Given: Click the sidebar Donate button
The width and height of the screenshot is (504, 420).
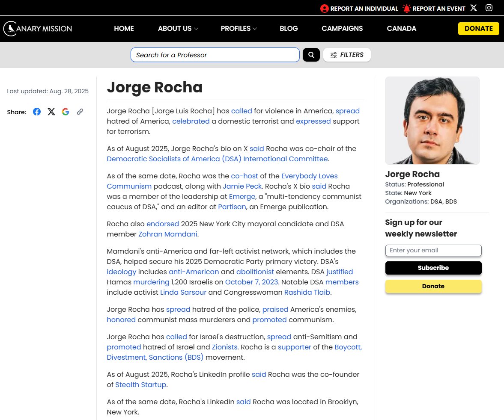Looking at the screenshot, I should pyautogui.click(x=433, y=286).
